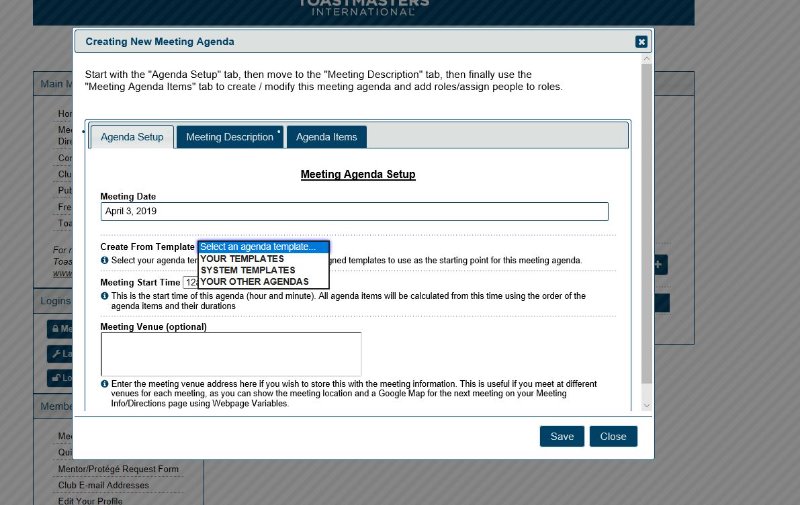Click the Close button at dialog bottom

[613, 436]
